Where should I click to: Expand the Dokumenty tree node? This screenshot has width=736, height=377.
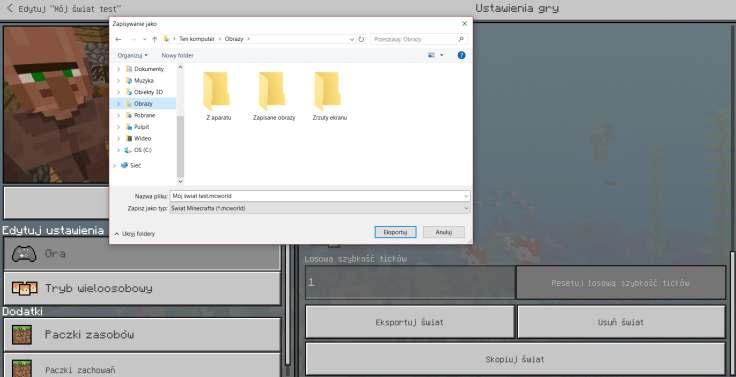pyautogui.click(x=118, y=69)
